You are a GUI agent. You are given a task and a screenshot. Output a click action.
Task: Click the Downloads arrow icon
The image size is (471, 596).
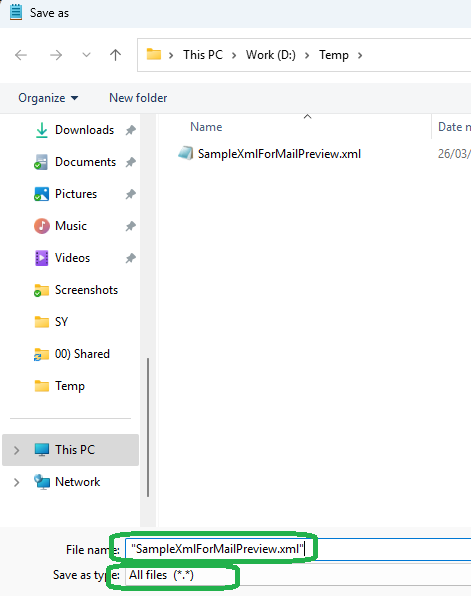coord(41,130)
